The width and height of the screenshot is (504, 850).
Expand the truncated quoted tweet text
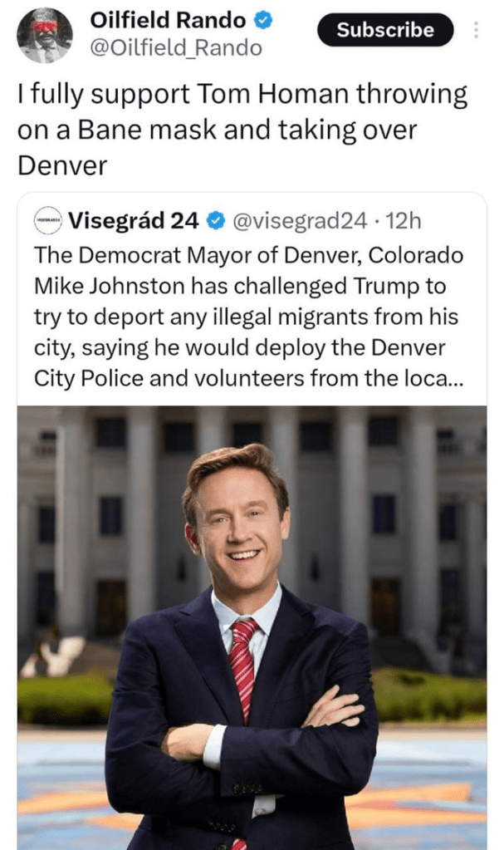click(440, 378)
